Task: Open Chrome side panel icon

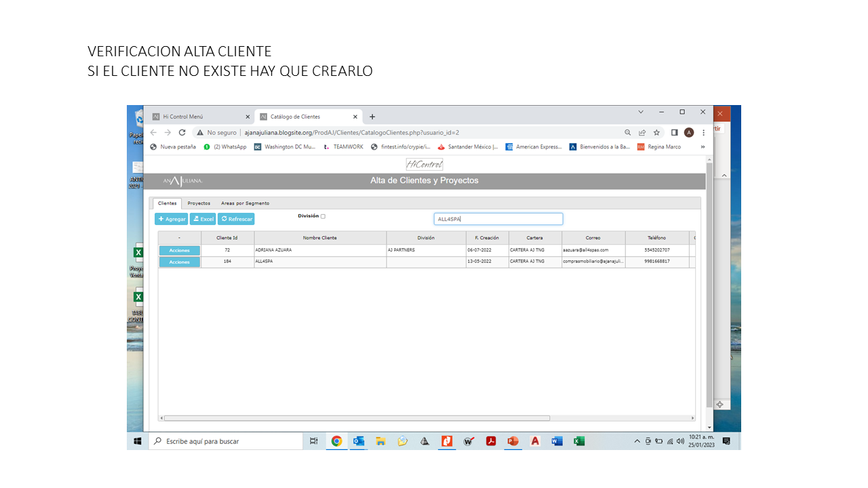Action: (674, 133)
